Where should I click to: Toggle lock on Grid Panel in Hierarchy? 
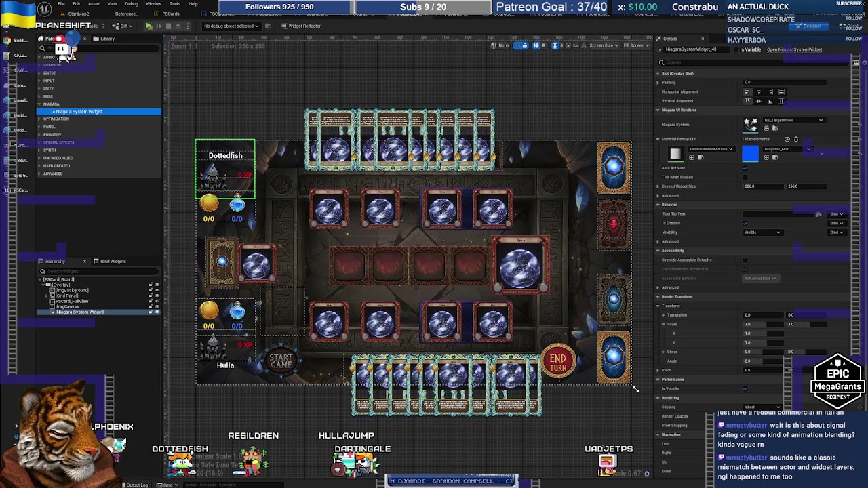click(x=151, y=296)
